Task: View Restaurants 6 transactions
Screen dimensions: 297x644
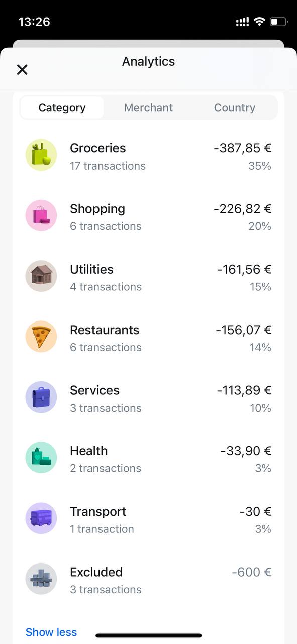Action: click(106, 347)
